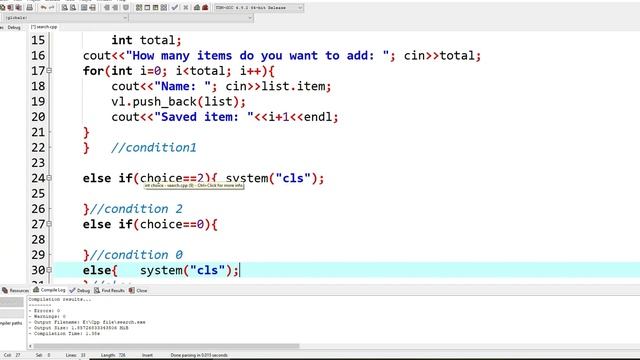Screen dimensions: 640x360
Task: Click the Toggle bookmark icon
Action: tap(126, 8)
